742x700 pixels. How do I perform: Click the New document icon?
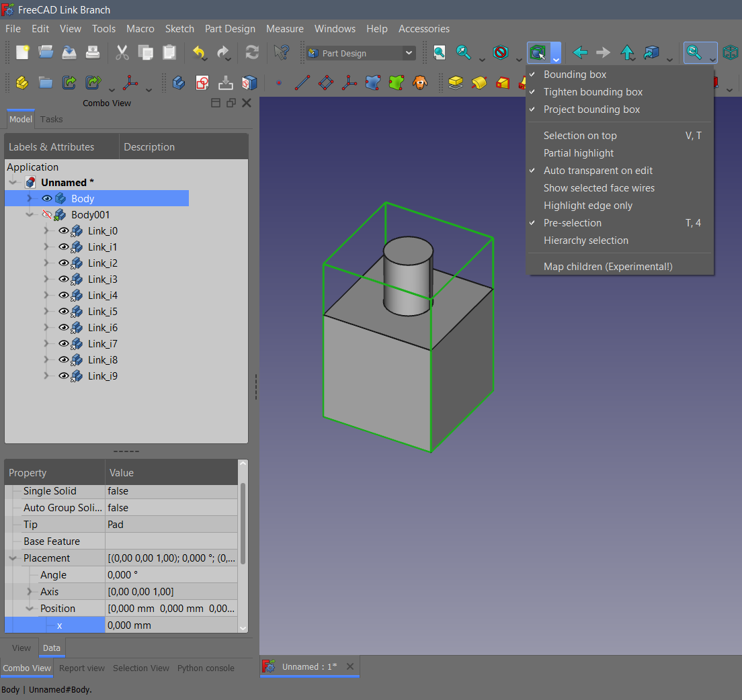click(22, 52)
